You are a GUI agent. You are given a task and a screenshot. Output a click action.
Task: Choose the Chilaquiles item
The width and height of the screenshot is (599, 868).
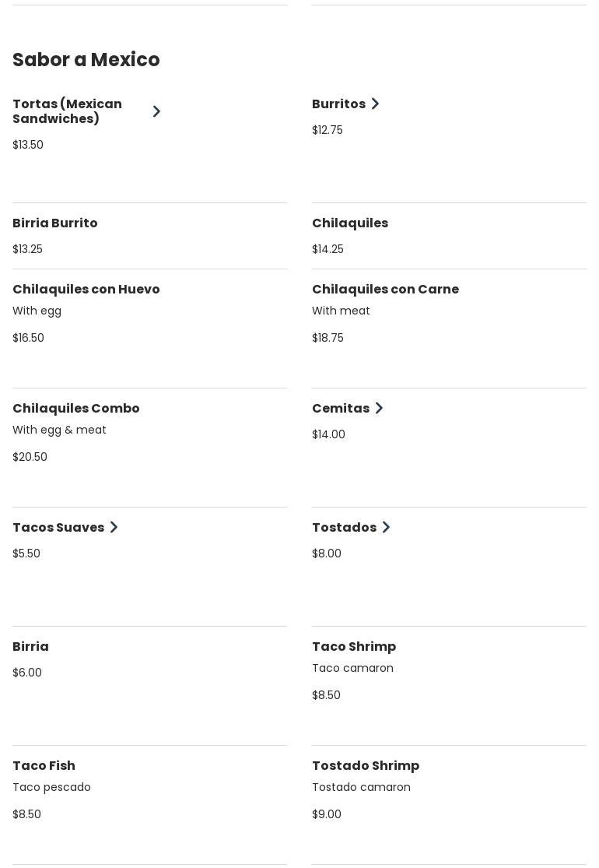(449, 236)
